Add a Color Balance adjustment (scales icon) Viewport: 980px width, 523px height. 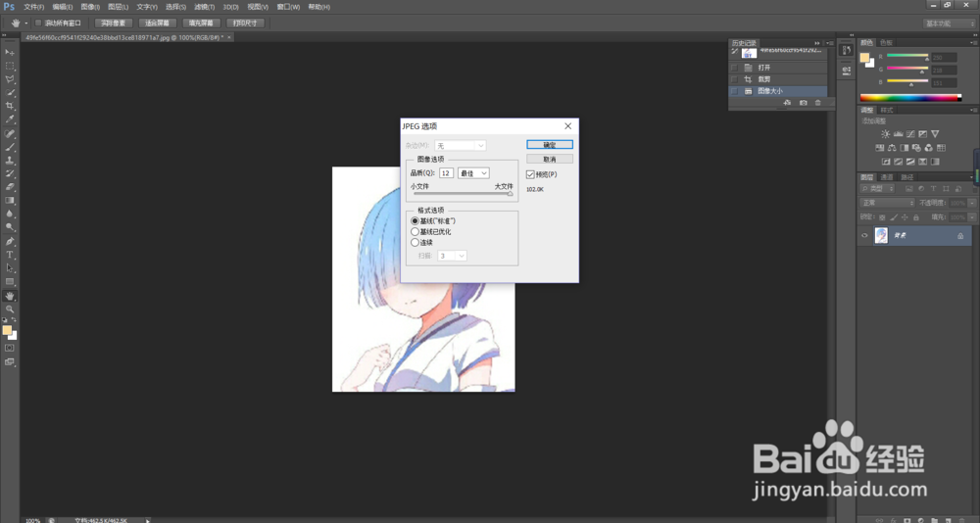(892, 148)
